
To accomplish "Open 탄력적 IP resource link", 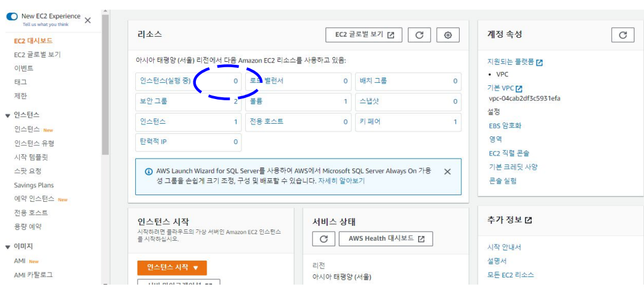I will pos(153,142).
